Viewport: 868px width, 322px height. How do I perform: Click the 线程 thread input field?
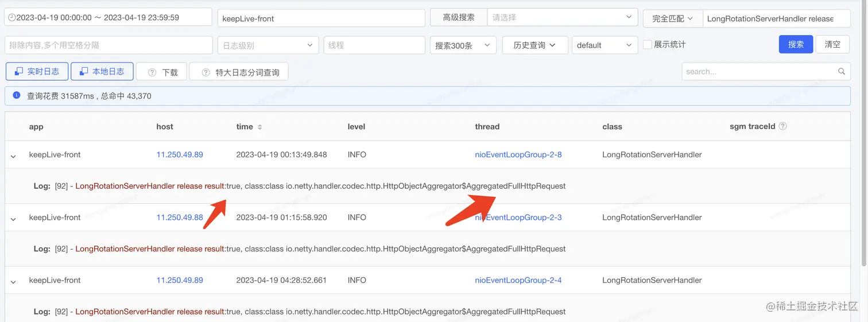click(374, 45)
